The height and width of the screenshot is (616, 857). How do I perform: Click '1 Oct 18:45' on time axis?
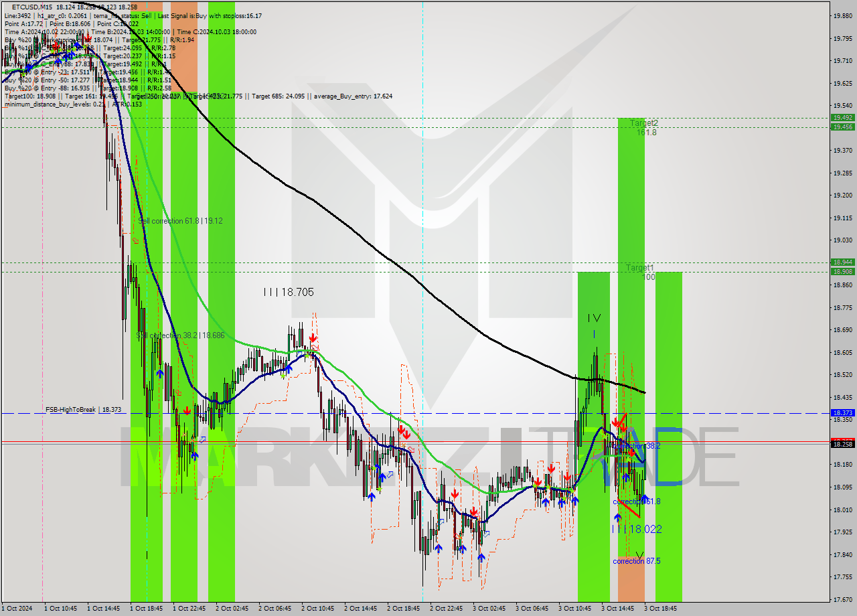pyautogui.click(x=146, y=609)
